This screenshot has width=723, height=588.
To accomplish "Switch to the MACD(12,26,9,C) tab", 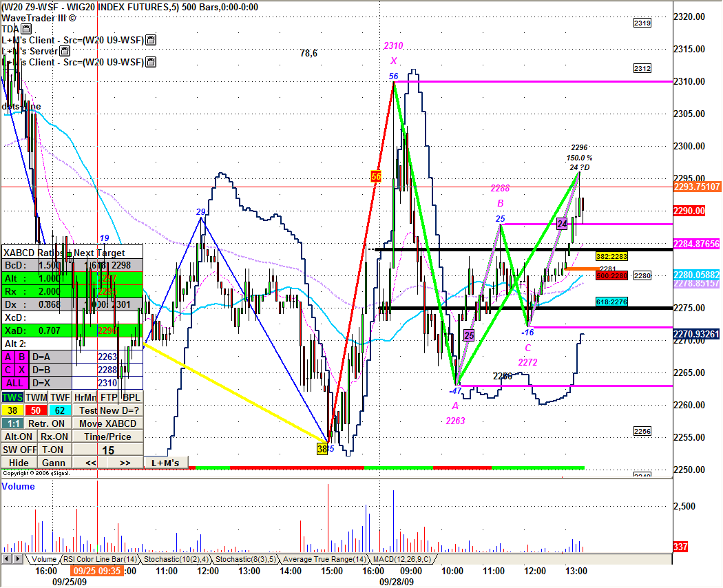I will (401, 559).
